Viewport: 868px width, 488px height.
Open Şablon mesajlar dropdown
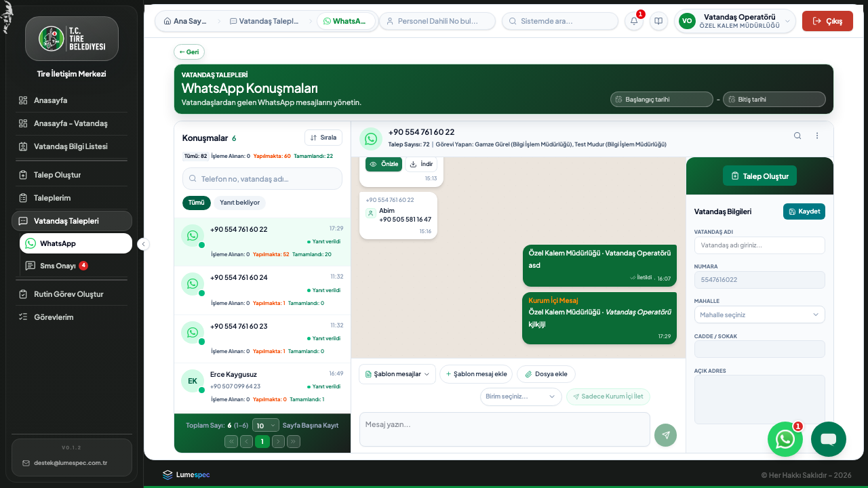coord(397,374)
